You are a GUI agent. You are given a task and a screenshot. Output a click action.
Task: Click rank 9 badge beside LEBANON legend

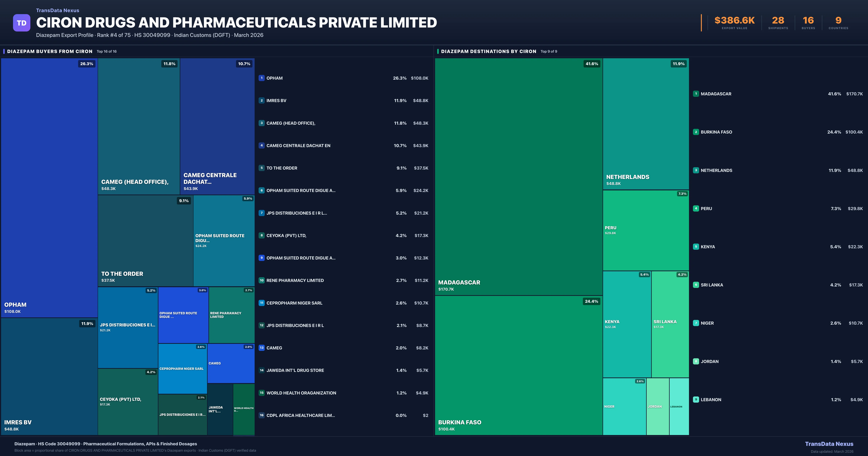(x=696, y=399)
